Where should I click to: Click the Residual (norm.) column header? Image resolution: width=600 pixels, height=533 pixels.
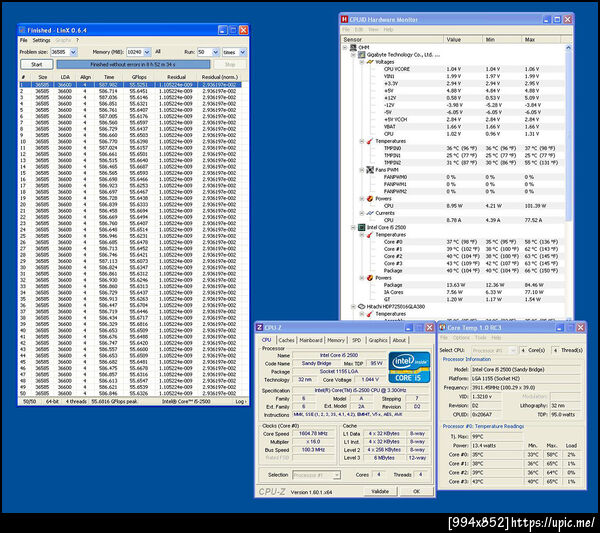pos(220,77)
